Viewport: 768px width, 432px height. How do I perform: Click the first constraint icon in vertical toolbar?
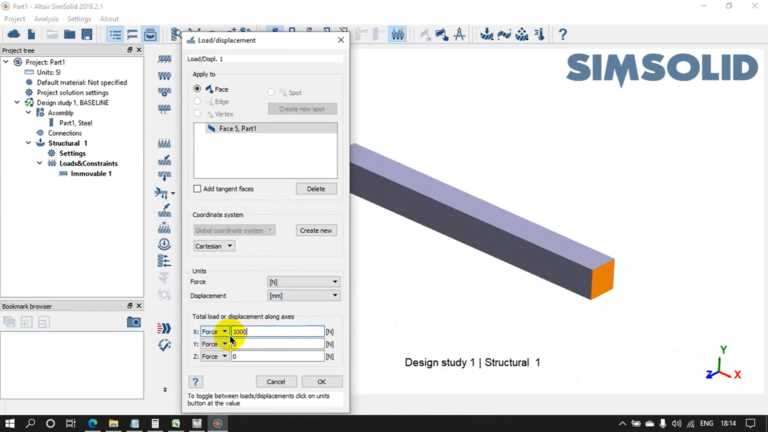click(165, 59)
